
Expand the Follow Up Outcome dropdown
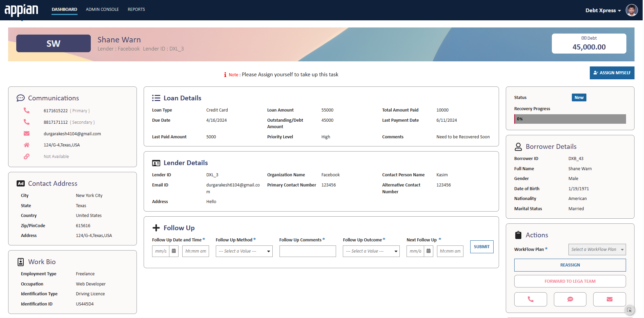tap(371, 251)
